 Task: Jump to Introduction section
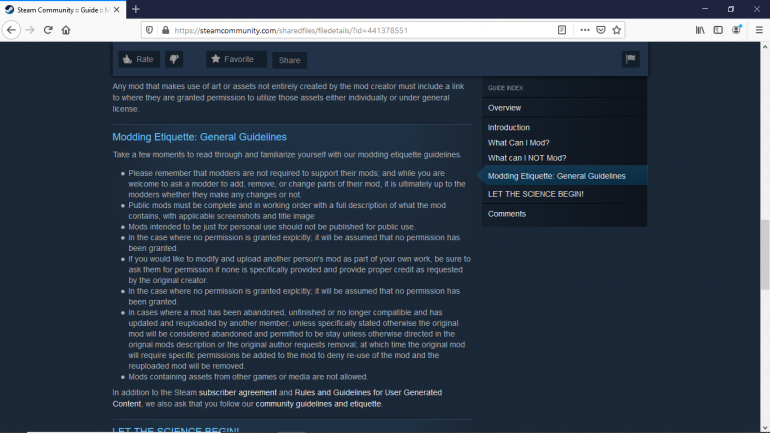(x=509, y=127)
